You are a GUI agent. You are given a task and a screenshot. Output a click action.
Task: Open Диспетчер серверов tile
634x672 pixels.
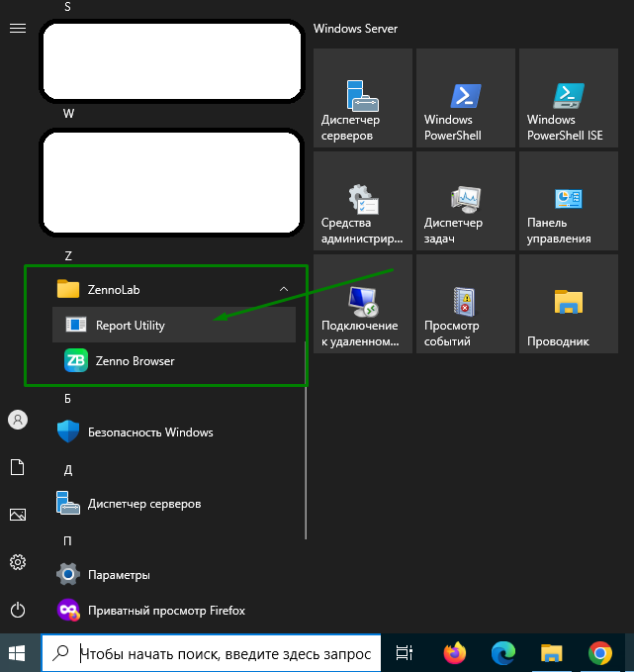click(x=363, y=98)
